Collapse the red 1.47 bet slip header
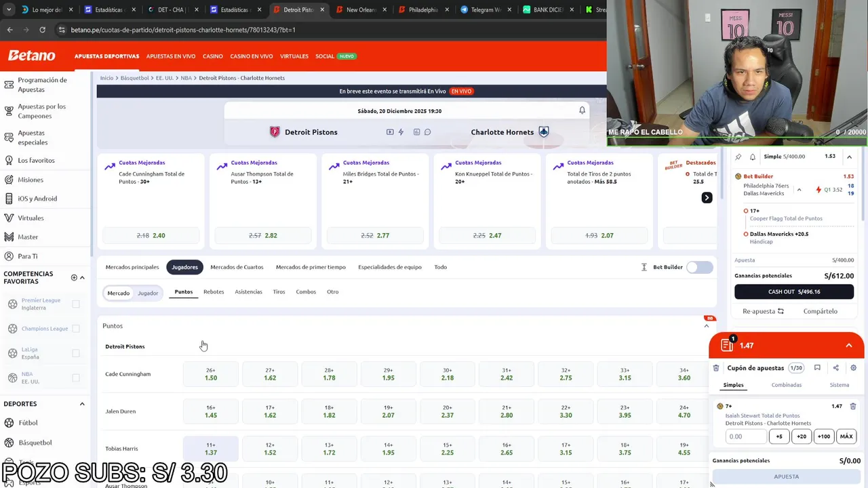This screenshot has width=868, height=488. point(848,346)
